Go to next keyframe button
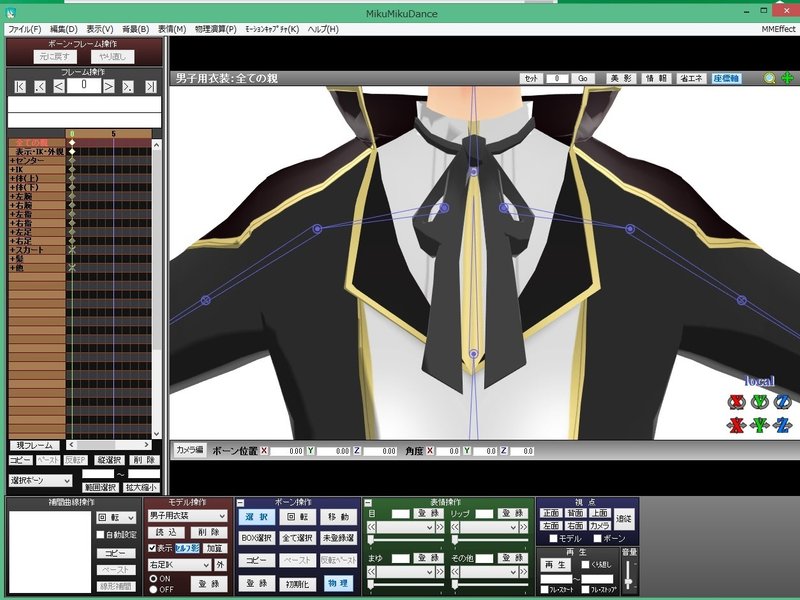 (x=128, y=87)
